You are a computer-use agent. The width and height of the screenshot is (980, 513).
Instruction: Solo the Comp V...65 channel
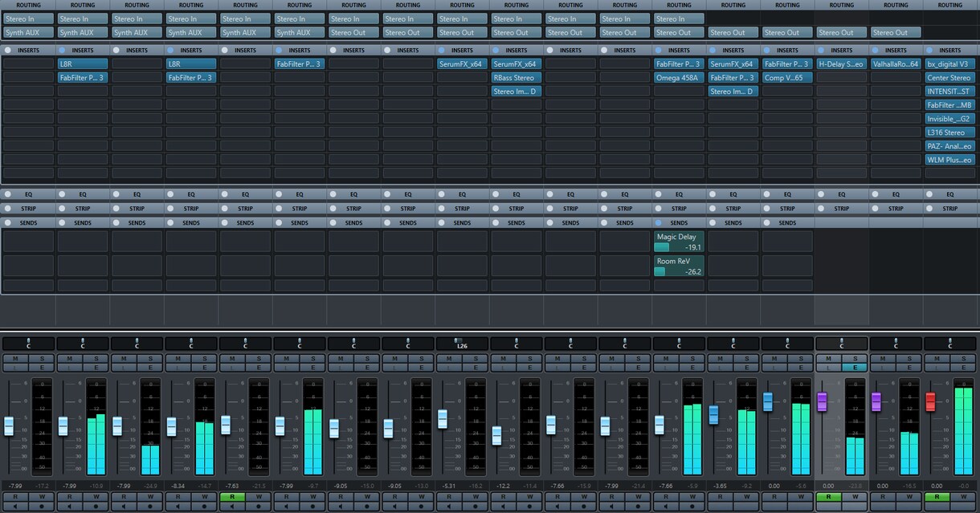click(x=801, y=358)
